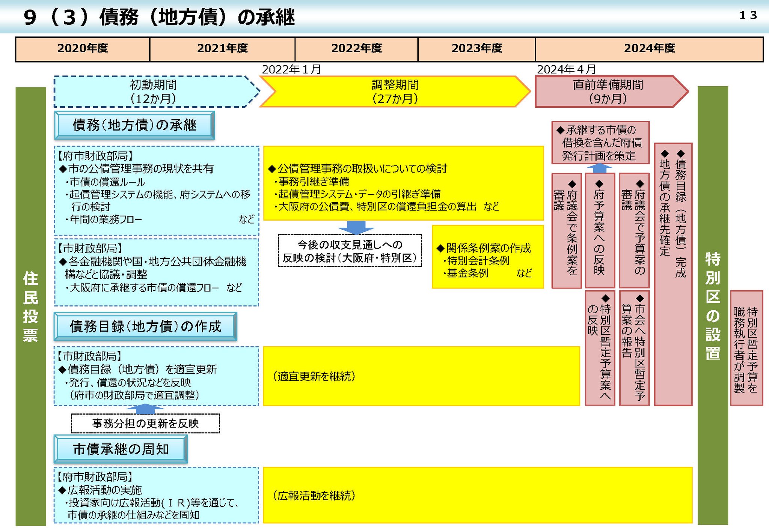
Task: Click the blue up arrow under 府債発行計画 box
Action: click(599, 168)
